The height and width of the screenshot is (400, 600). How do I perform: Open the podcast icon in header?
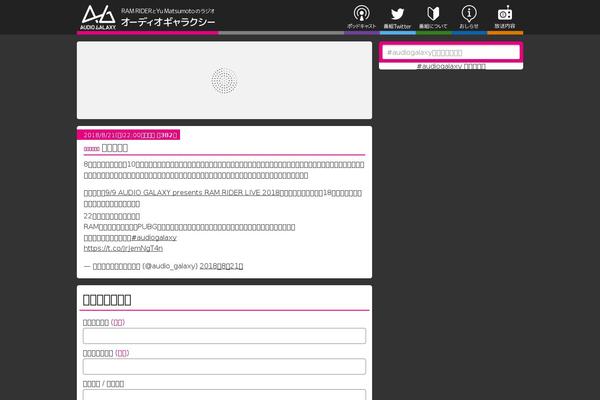pos(361,17)
